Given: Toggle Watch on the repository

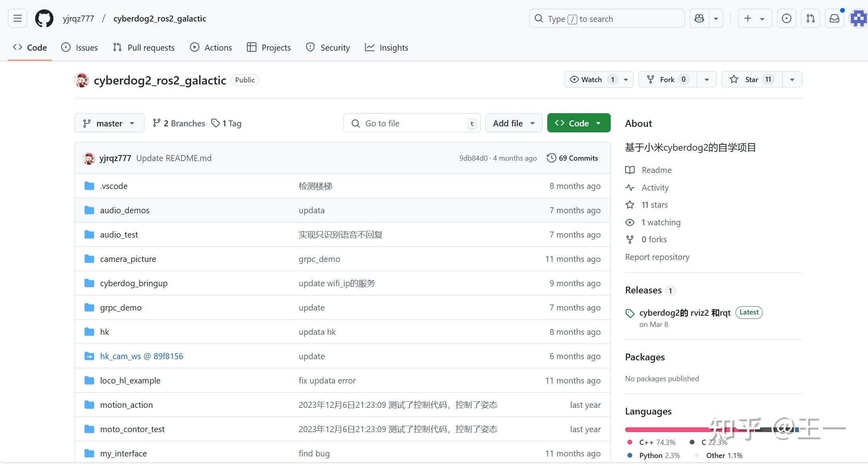Looking at the screenshot, I should point(591,79).
